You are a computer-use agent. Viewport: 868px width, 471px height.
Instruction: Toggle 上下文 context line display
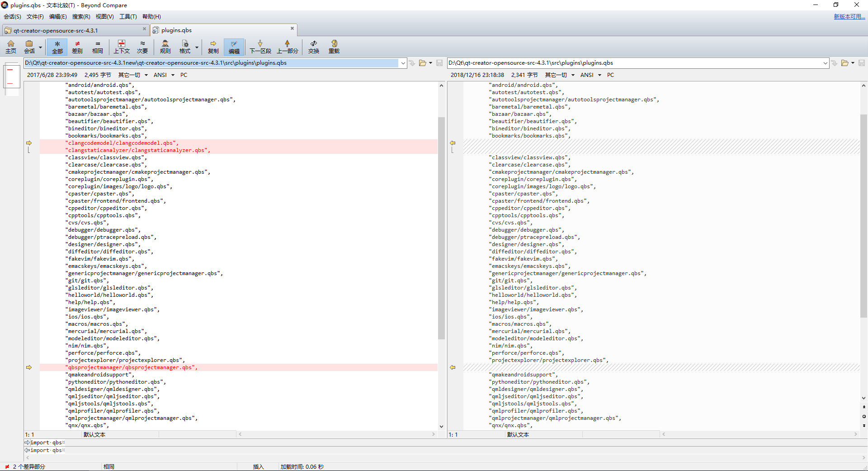click(122, 47)
